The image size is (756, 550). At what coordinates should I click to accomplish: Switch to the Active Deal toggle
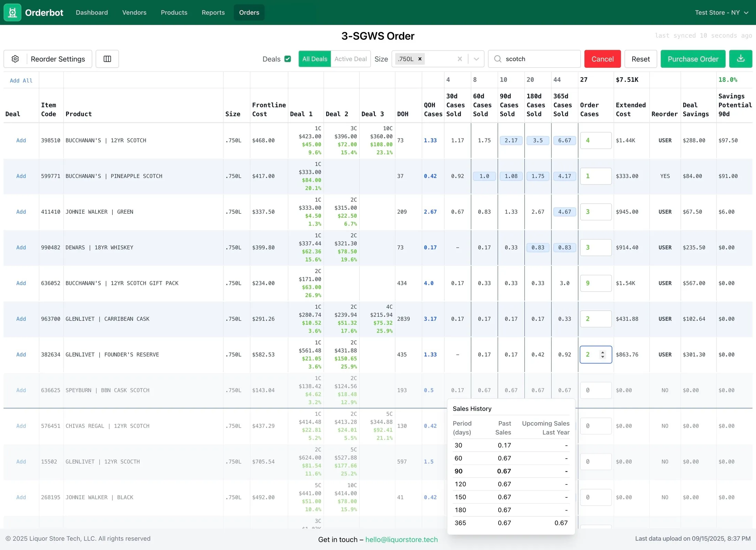coord(351,59)
